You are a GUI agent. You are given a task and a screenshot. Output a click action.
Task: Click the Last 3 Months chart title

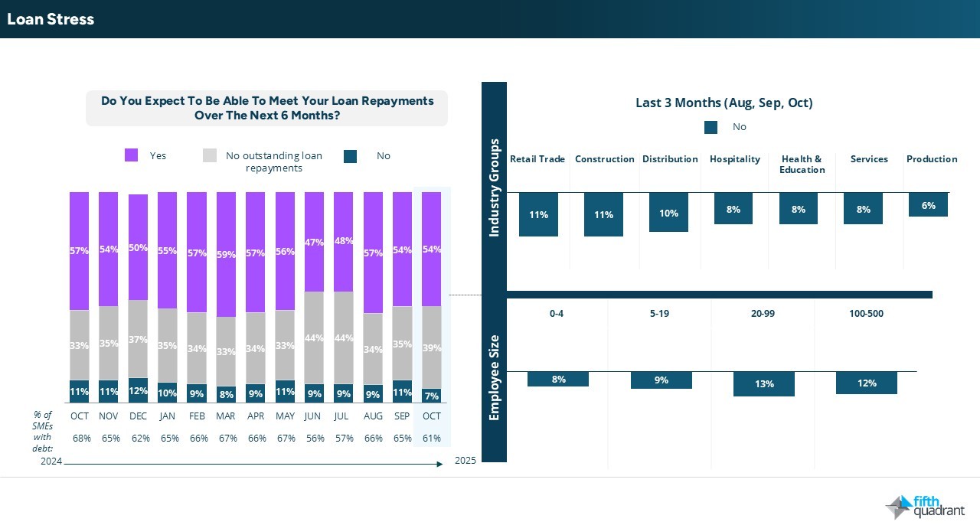(x=724, y=103)
